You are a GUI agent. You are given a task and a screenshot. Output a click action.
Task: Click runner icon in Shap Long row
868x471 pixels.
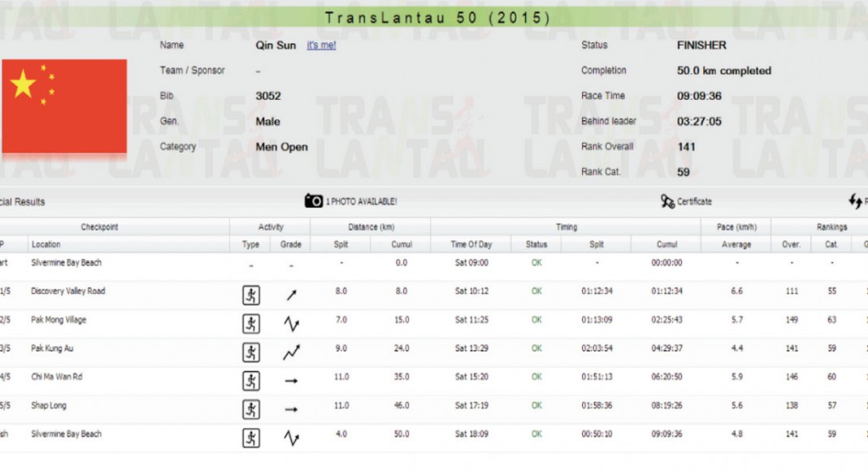[x=251, y=409]
